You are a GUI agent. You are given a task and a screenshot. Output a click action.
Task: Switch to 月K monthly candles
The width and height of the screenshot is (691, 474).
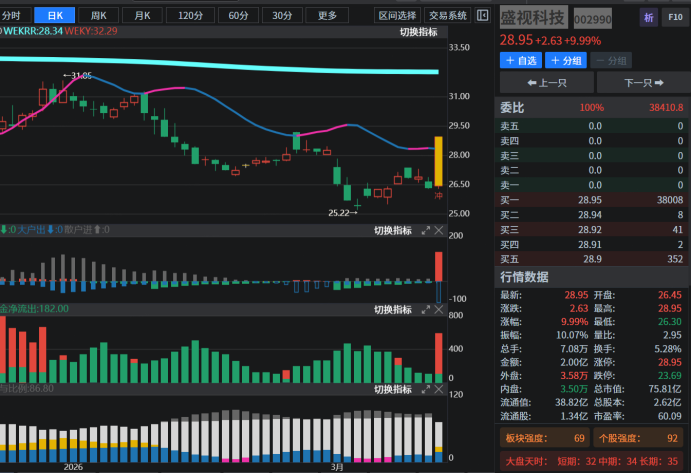(x=142, y=15)
